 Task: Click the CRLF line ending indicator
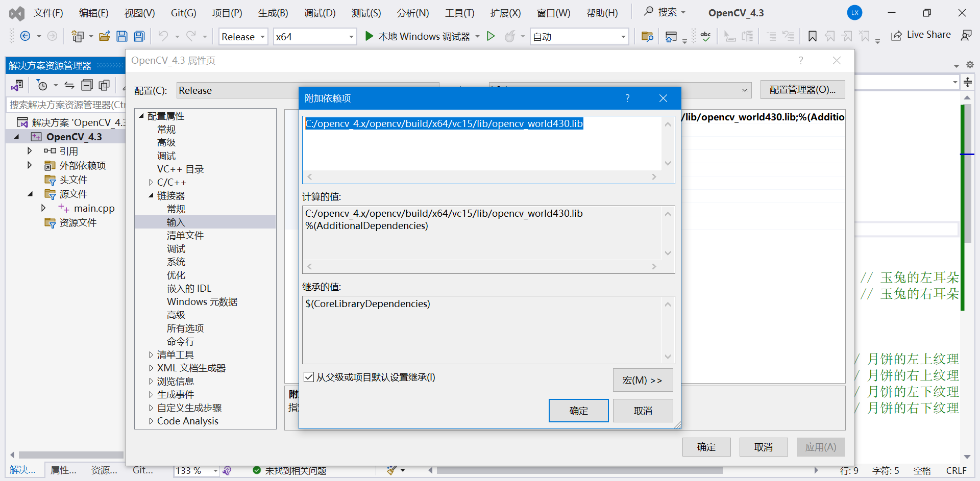(x=956, y=470)
